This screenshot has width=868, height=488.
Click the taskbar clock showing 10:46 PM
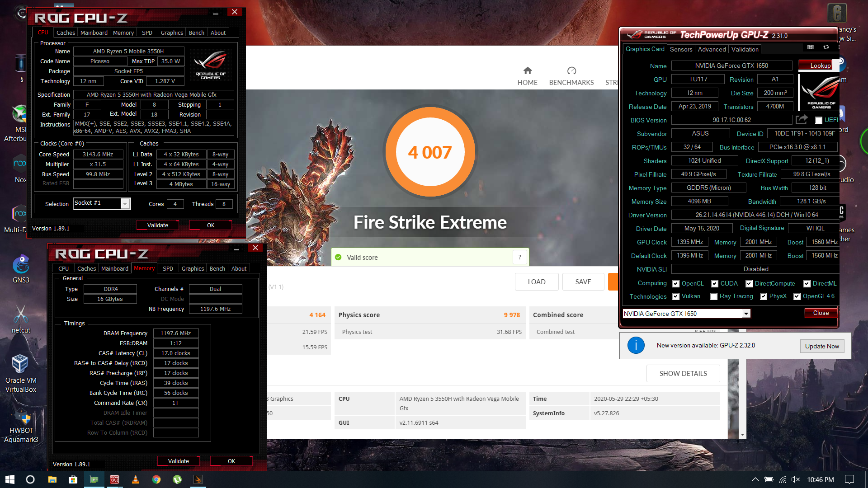(820, 479)
